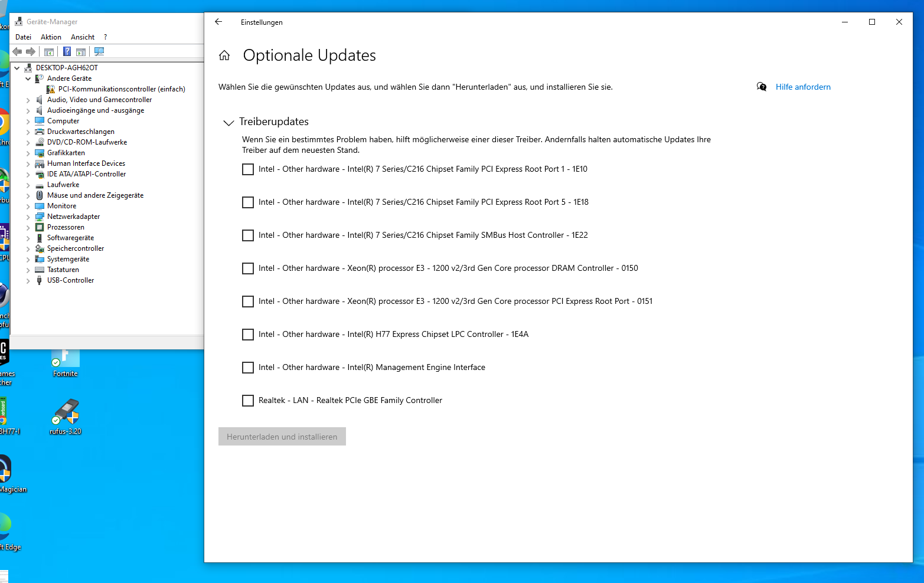Click the Human Interface Devices icon
Viewport: 924px width, 583px height.
point(40,163)
